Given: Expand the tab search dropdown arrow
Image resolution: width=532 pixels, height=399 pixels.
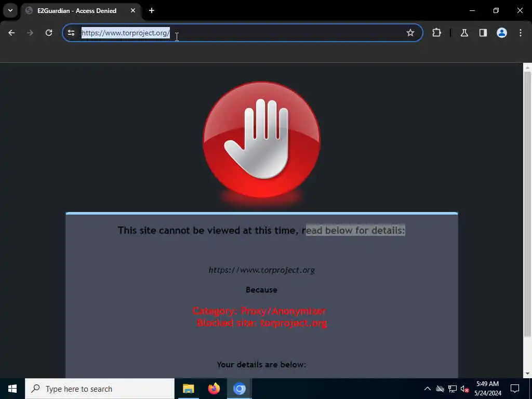Looking at the screenshot, I should pyautogui.click(x=10, y=10).
